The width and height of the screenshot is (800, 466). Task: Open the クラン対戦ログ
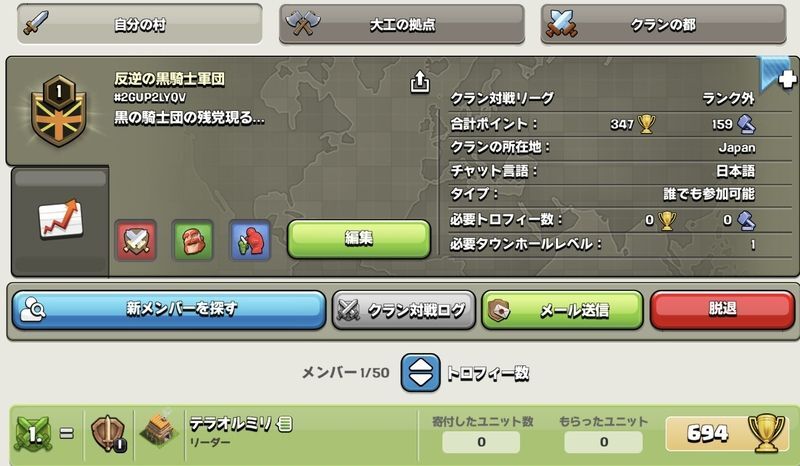point(404,309)
